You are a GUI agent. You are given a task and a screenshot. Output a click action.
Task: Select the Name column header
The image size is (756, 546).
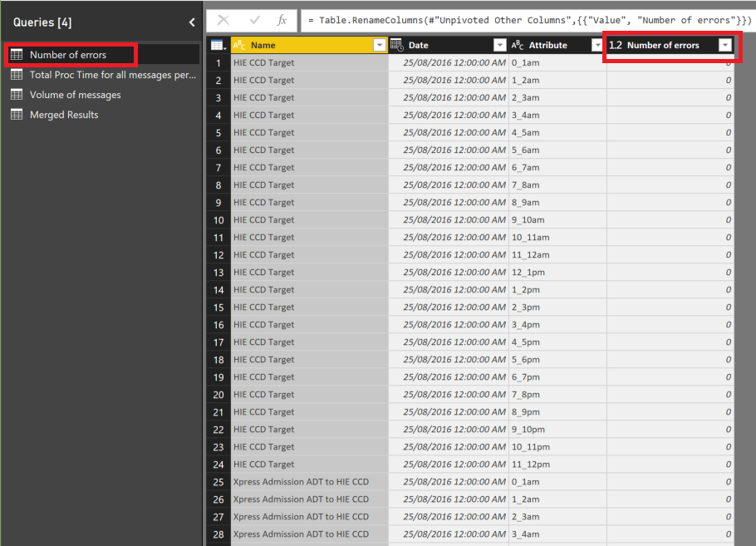coord(310,46)
